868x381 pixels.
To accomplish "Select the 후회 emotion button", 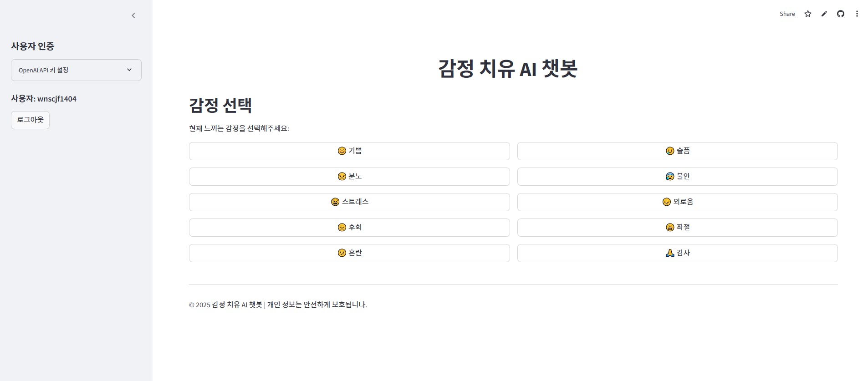I will (349, 228).
